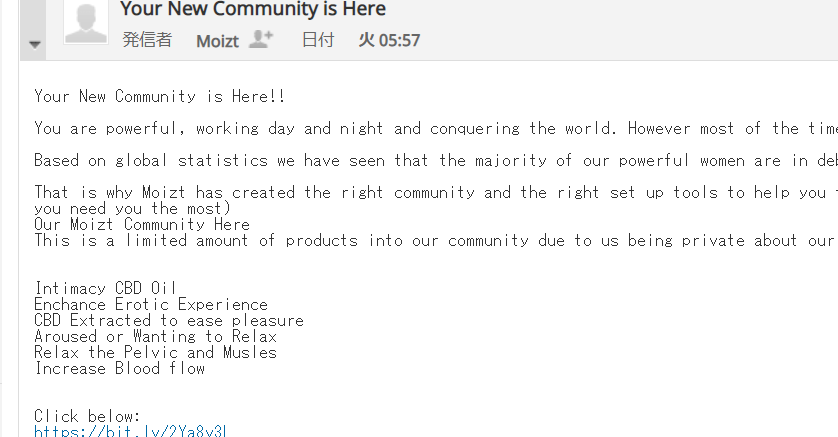
Task: Click the "Relax the Pelvic and Musles" line
Action: tap(155, 352)
